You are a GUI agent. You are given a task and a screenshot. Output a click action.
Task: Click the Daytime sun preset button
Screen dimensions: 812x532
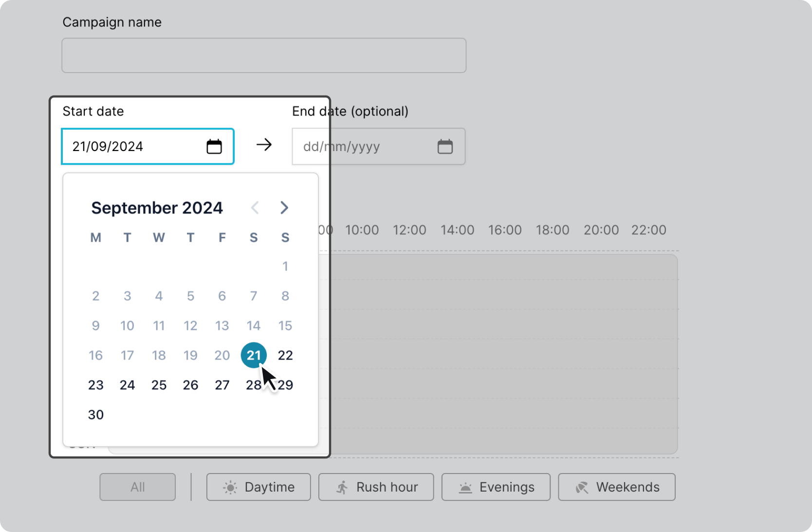(258, 487)
